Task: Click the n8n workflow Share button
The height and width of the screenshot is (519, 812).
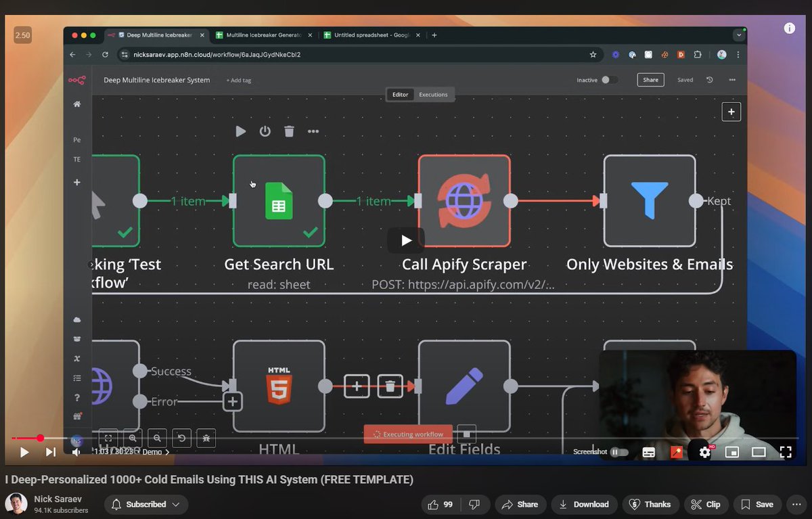Action: pyautogui.click(x=650, y=80)
